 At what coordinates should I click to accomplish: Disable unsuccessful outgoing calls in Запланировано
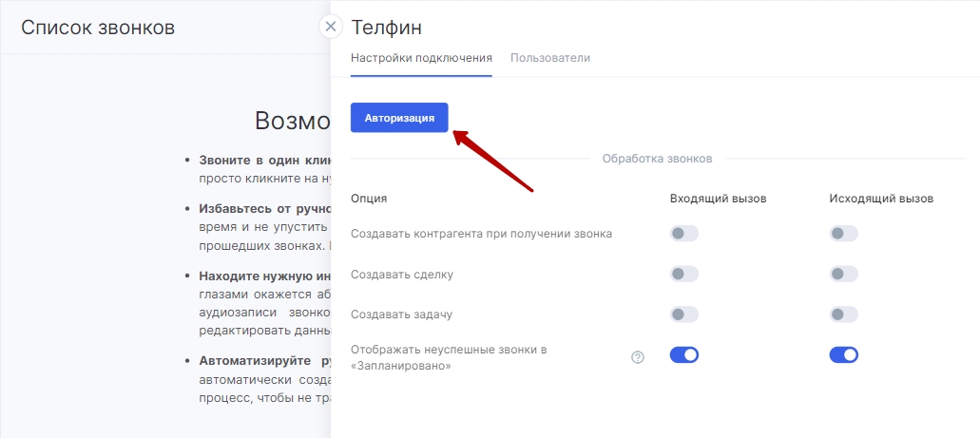tap(844, 355)
